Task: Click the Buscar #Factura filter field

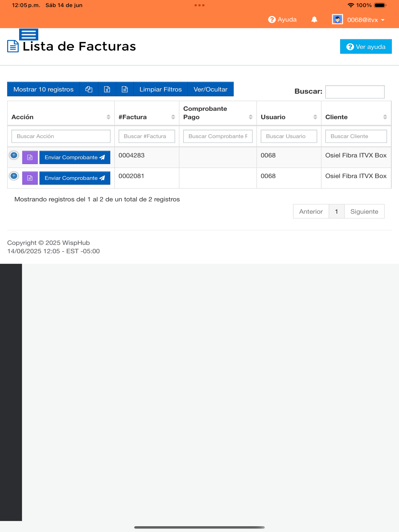Action: click(147, 136)
